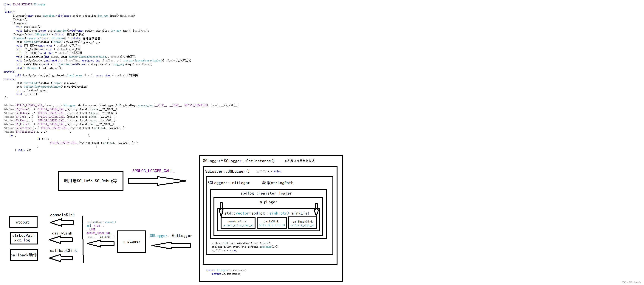Click the dailySink daily_file_sink_mt box
This screenshot has width=644, height=285.
pos(272,223)
